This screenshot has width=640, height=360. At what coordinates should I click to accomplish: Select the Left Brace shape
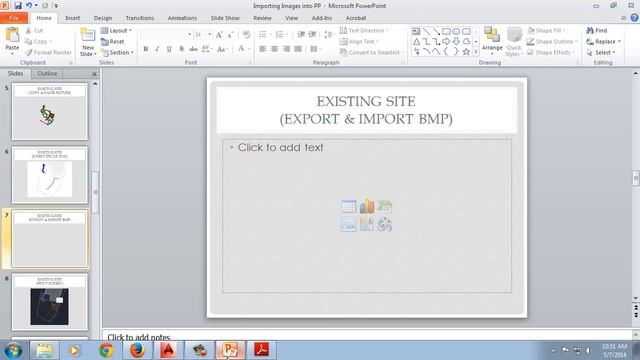[x=446, y=52]
